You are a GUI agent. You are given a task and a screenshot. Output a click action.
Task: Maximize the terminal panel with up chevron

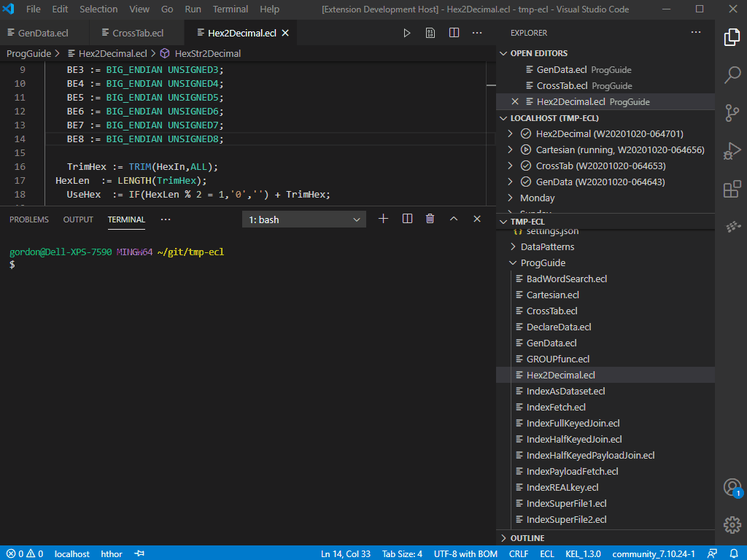click(x=454, y=219)
